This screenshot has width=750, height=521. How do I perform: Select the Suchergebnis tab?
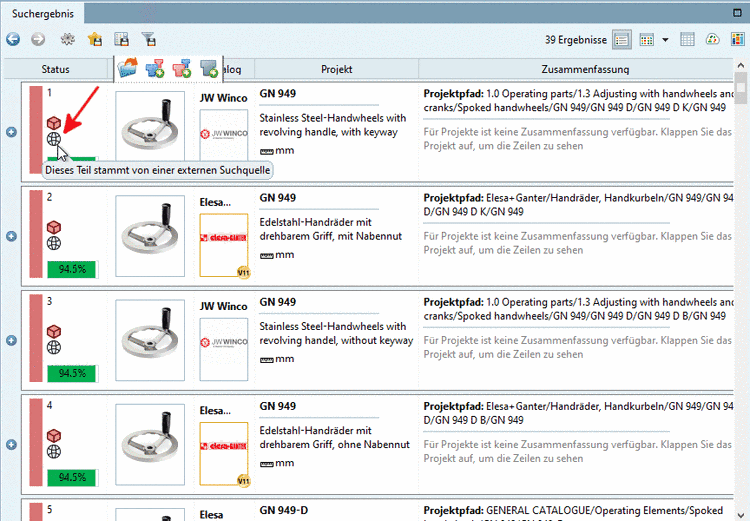click(43, 13)
